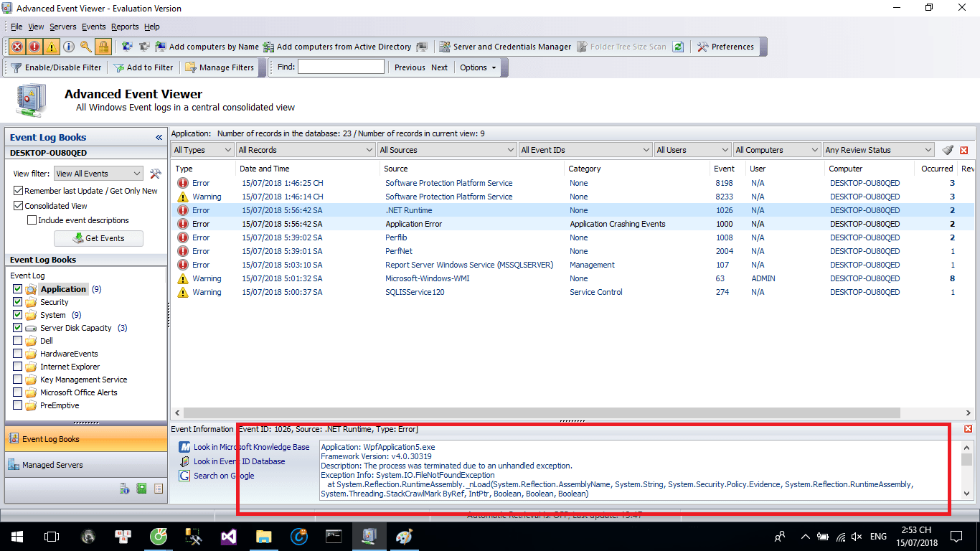Click the Look in Microsoft Knowledge Base icon
The height and width of the screenshot is (551, 980).
(185, 447)
